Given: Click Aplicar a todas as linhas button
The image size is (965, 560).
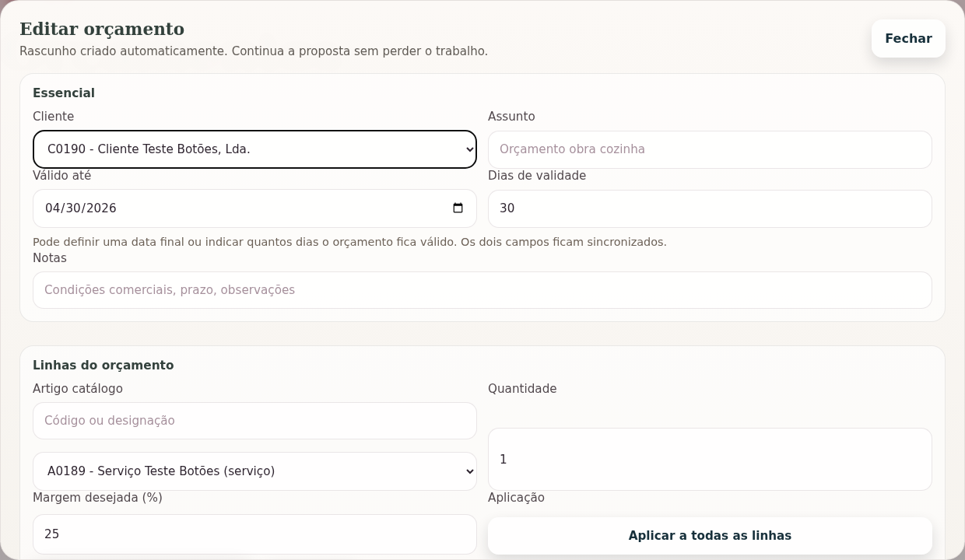Looking at the screenshot, I should (x=710, y=536).
